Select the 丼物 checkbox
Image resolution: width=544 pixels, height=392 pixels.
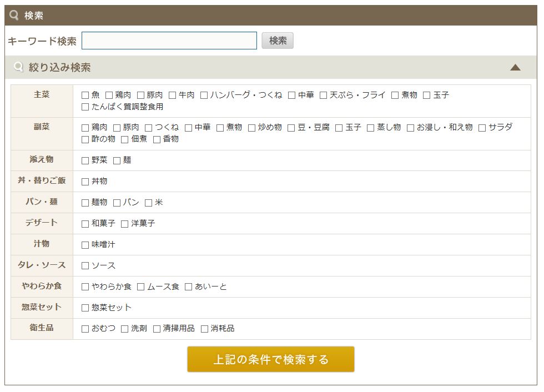[x=85, y=182]
